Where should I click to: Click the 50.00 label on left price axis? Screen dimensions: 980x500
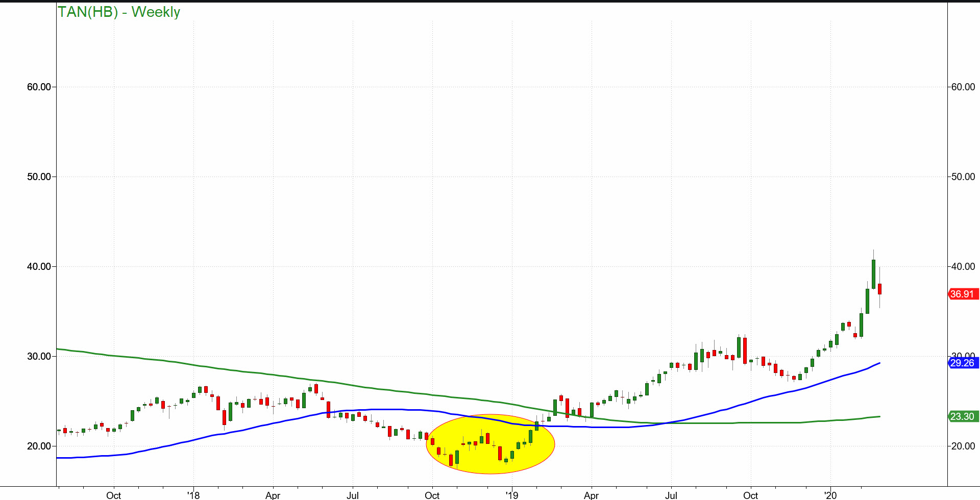[x=39, y=177]
